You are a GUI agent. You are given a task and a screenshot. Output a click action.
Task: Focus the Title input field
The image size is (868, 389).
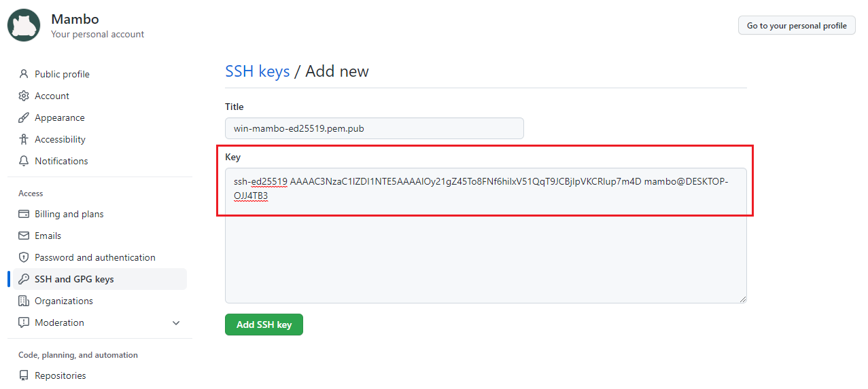[374, 128]
